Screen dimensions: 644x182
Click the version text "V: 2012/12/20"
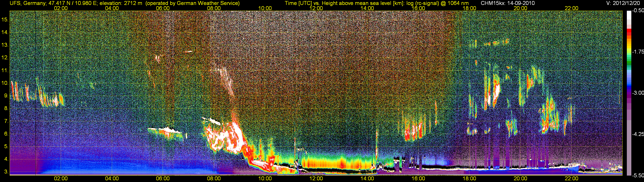click(623, 3)
